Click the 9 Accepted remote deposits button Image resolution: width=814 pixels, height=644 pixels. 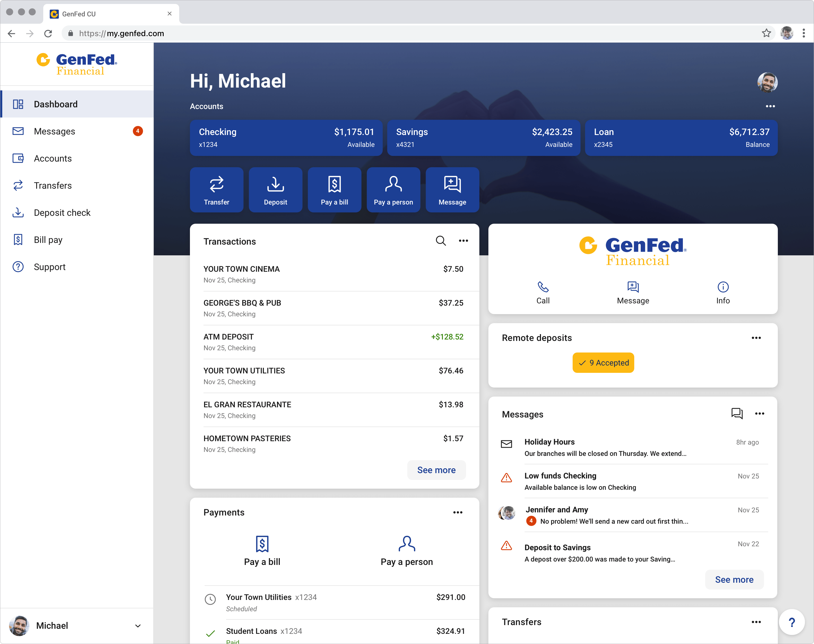tap(603, 363)
